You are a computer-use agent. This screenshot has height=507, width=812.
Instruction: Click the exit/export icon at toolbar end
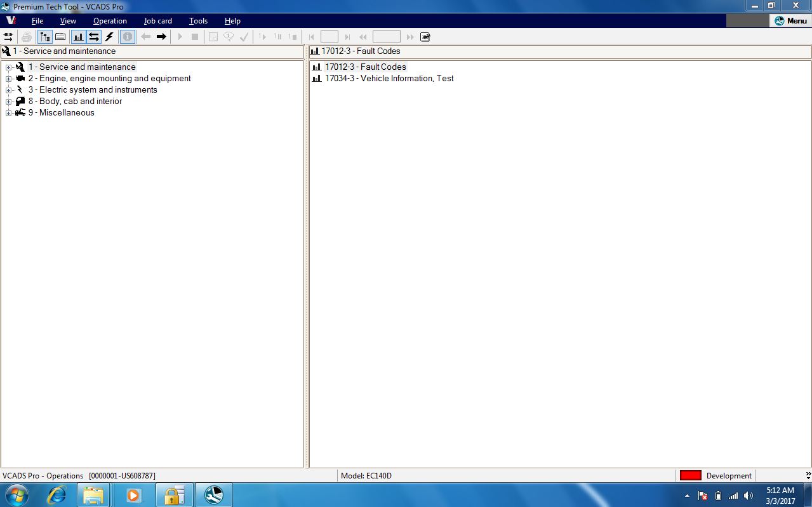tap(425, 37)
